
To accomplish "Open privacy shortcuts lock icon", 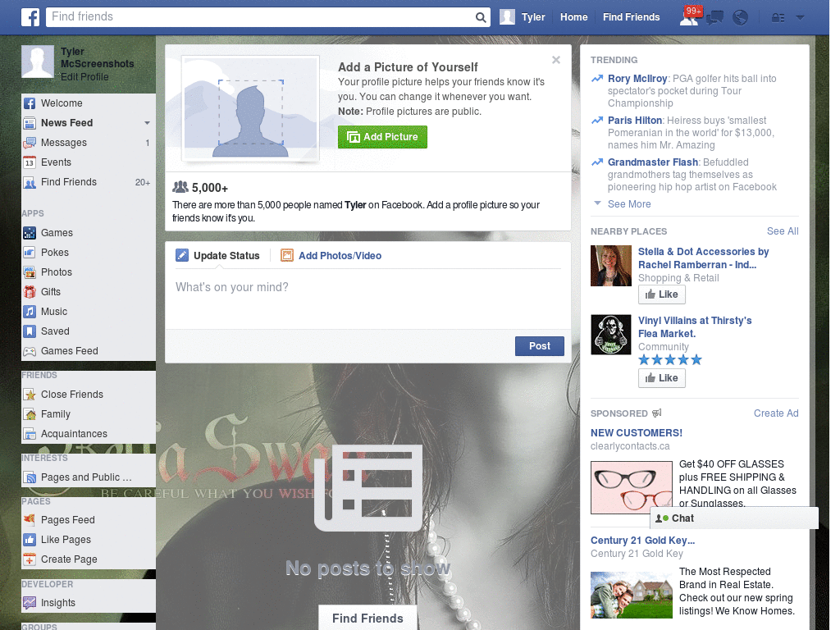I will (x=778, y=18).
